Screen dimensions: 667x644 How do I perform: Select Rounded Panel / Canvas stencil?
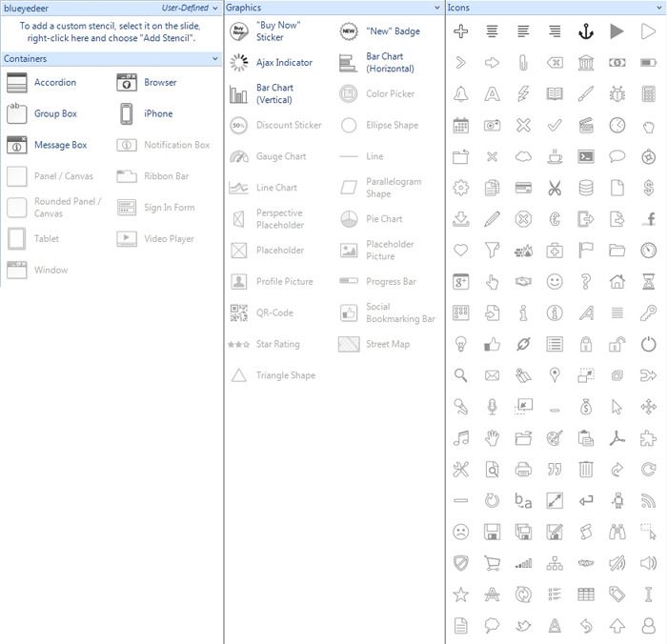(x=54, y=208)
